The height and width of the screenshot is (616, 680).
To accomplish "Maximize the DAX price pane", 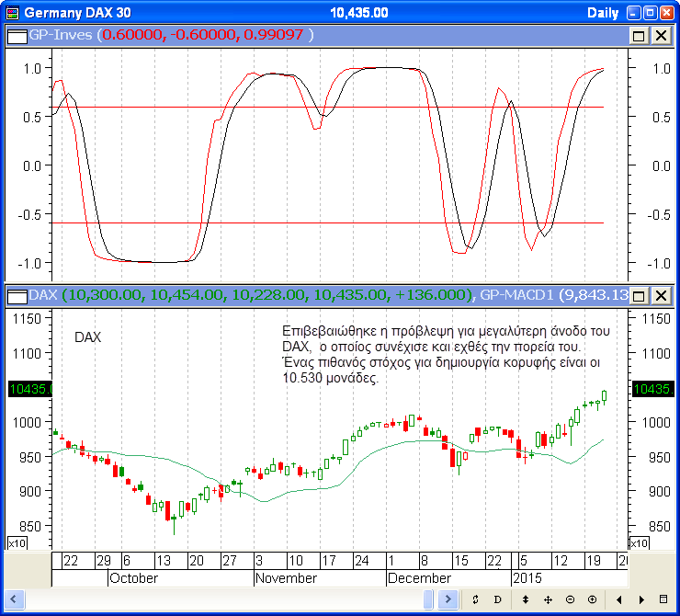I will coord(639,296).
